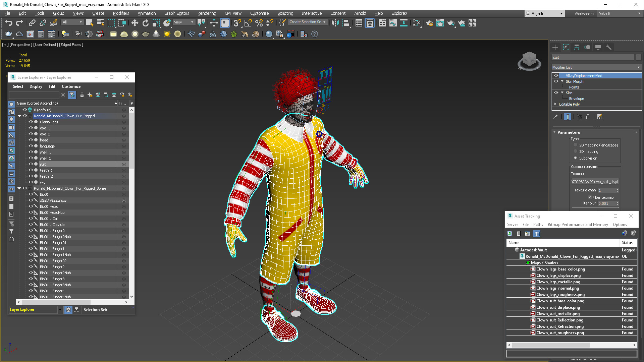Open the Rendering menu
This screenshot has width=644, height=362.
pos(207,13)
